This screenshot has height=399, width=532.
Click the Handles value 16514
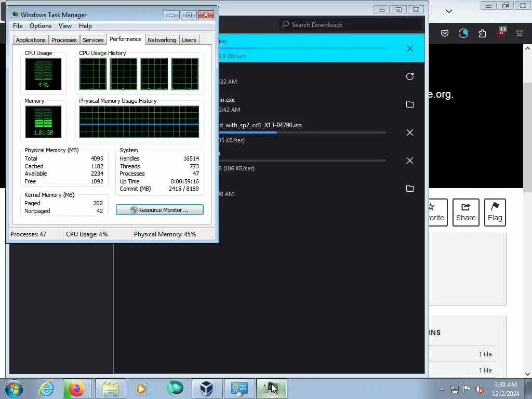191,158
